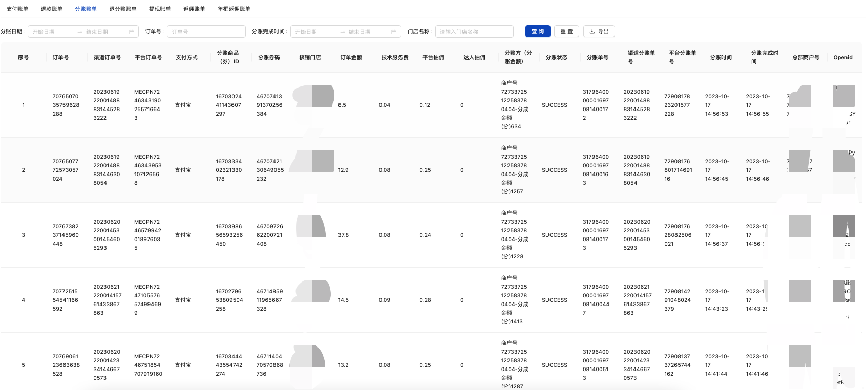
Task: Click split time 14:43:23 in row 4
Action: pos(717,300)
